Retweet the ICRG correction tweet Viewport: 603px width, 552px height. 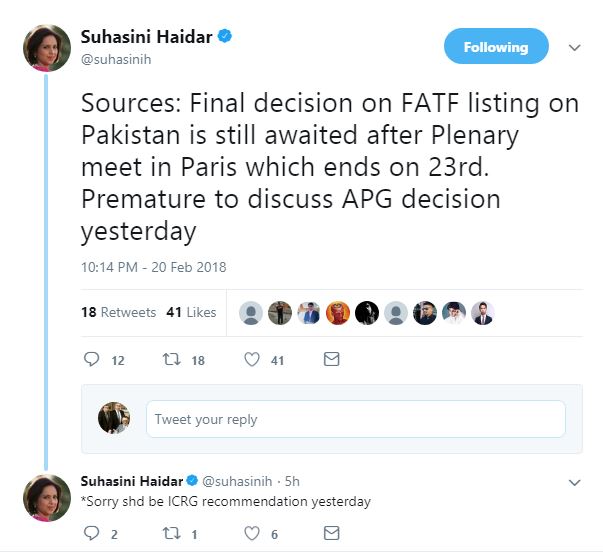[171, 534]
